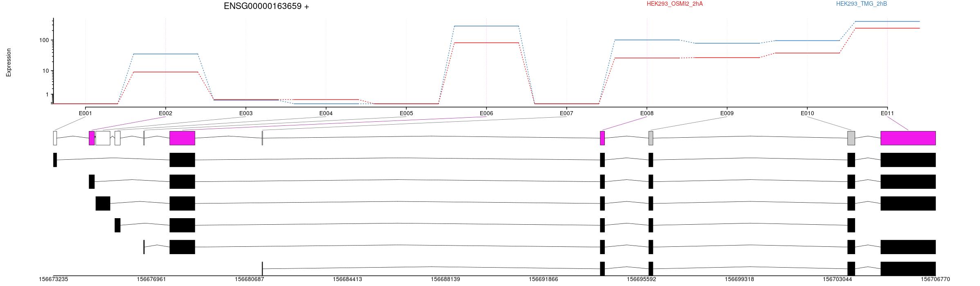Viewport: 980px width, 286px height.
Task: Click the gray exon box linked to E010
Action: coord(851,138)
